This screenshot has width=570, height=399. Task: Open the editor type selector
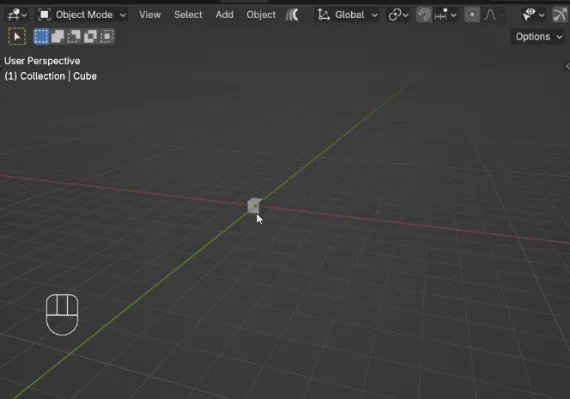point(17,15)
